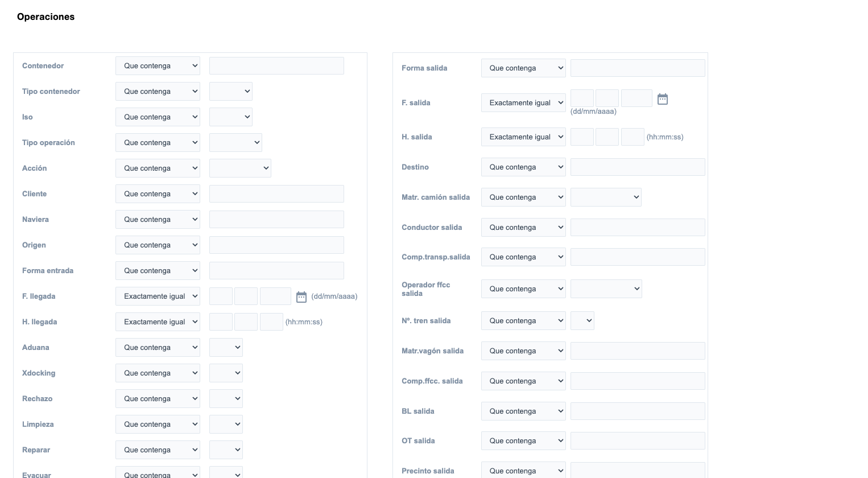Expand the Acción value dropdown
This screenshot has height=478, width=868.
pos(240,168)
